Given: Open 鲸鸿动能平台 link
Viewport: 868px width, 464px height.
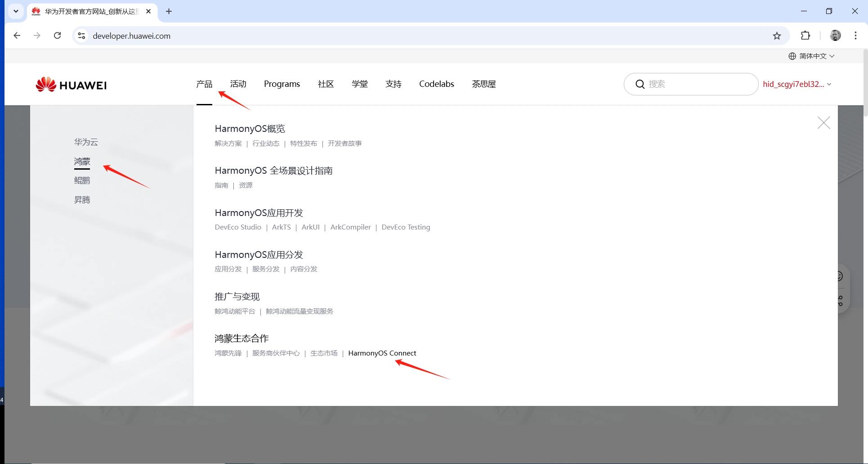Looking at the screenshot, I should tap(235, 311).
